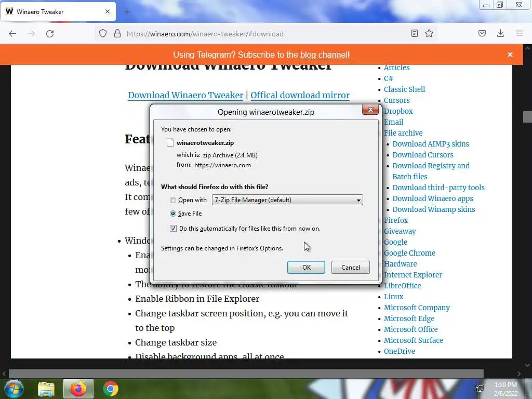532x399 pixels.
Task: Open the Telegram blog channel link
Action: (x=325, y=55)
